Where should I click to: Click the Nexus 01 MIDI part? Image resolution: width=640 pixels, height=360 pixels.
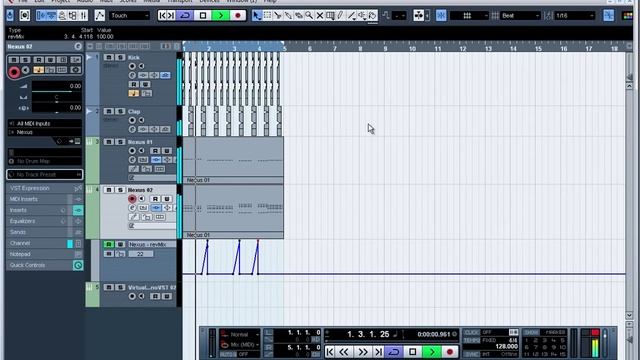pyautogui.click(x=233, y=160)
